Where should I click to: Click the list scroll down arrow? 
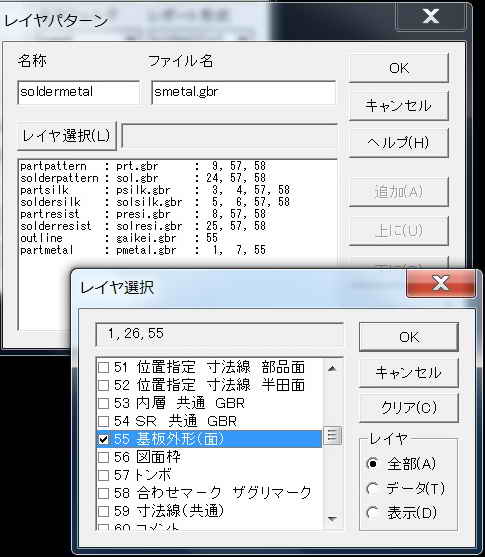[x=332, y=519]
